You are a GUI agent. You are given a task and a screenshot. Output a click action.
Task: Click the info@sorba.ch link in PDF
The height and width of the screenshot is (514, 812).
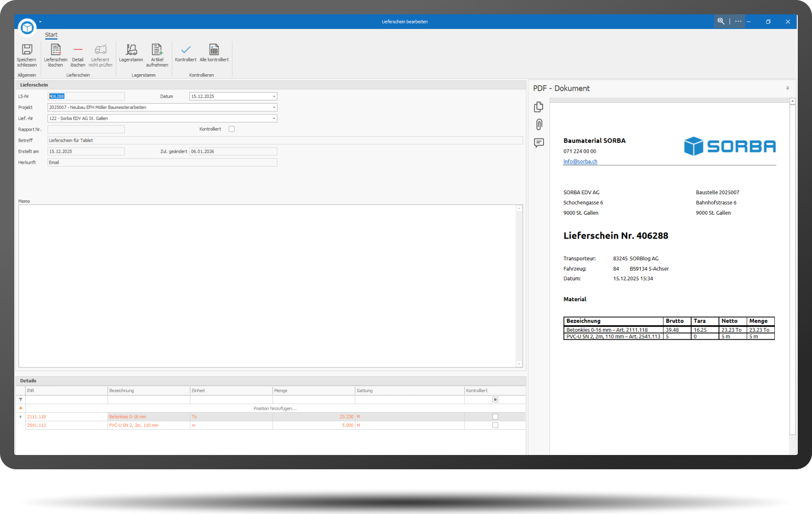(x=580, y=161)
